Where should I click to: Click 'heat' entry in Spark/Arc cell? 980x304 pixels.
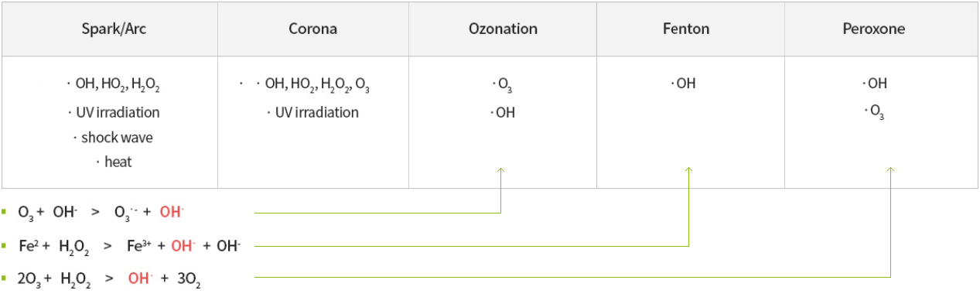[x=118, y=162]
